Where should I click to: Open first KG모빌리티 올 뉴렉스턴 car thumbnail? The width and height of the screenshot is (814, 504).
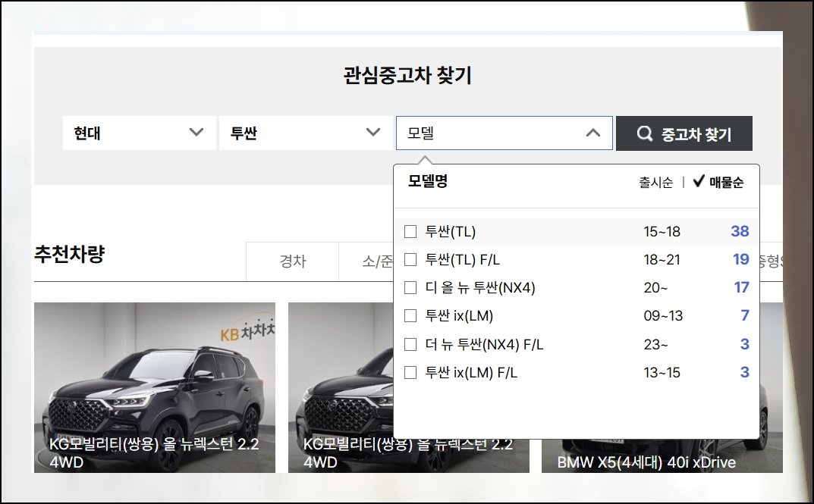coord(155,387)
